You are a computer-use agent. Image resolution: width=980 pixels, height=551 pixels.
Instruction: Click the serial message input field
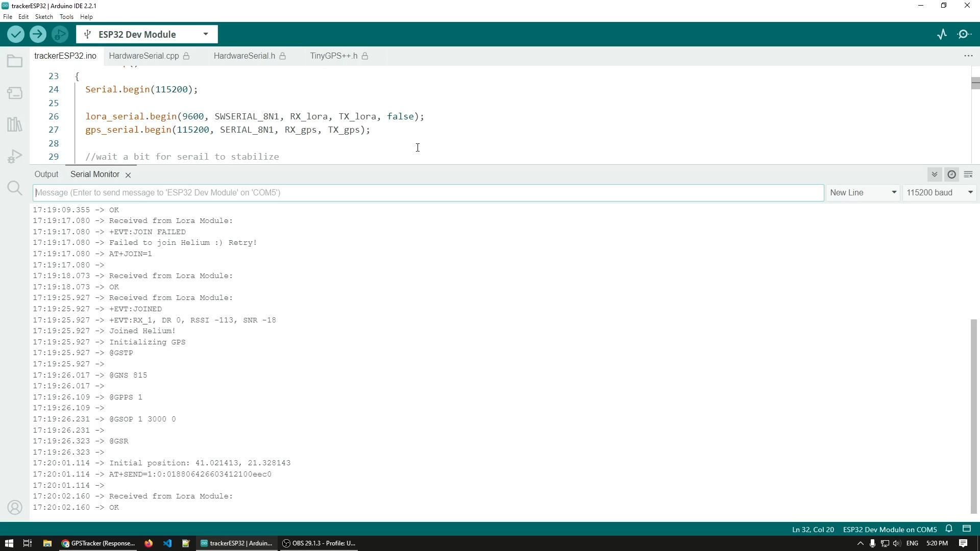(428, 193)
